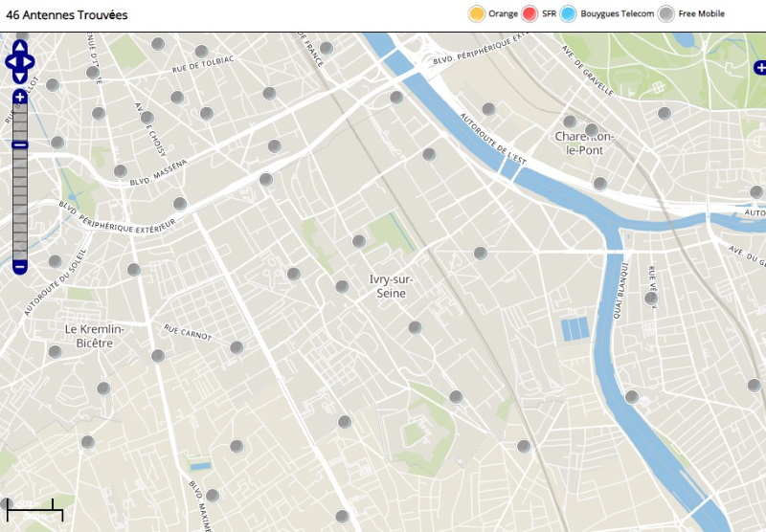The width and height of the screenshot is (766, 532).
Task: Expand the layer switcher plus button at right edge
Action: click(759, 67)
